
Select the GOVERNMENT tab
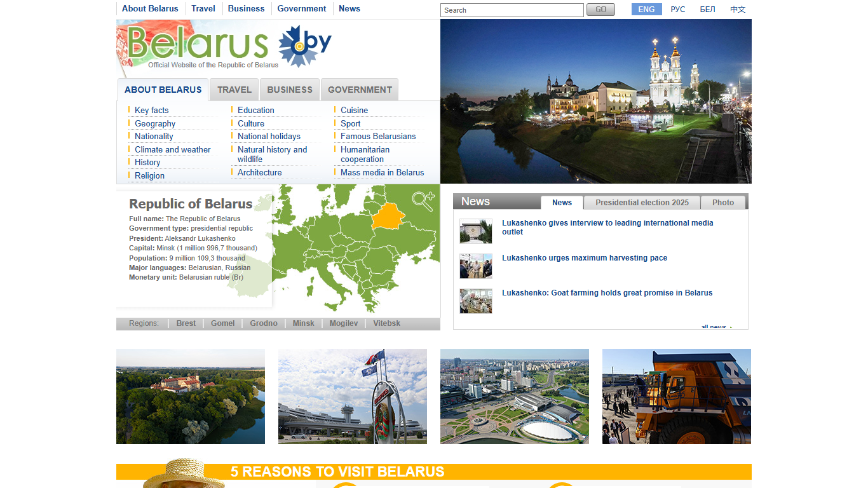click(x=360, y=90)
